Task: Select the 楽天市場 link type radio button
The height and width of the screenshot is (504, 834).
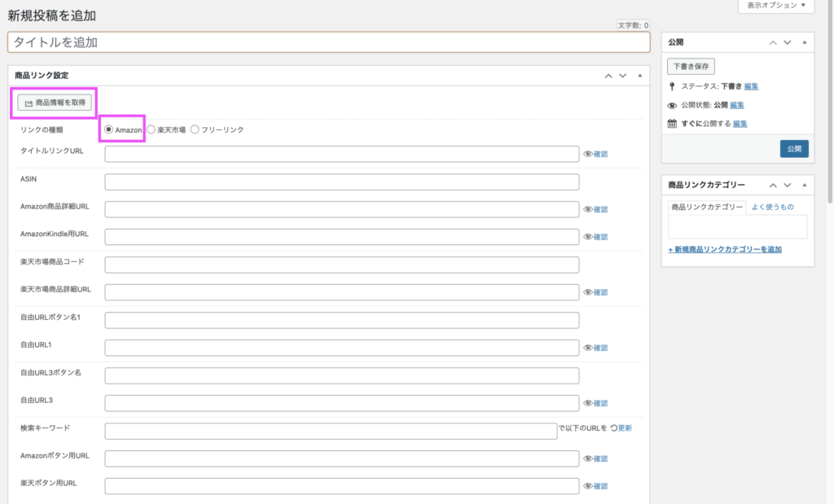Action: pyautogui.click(x=151, y=129)
